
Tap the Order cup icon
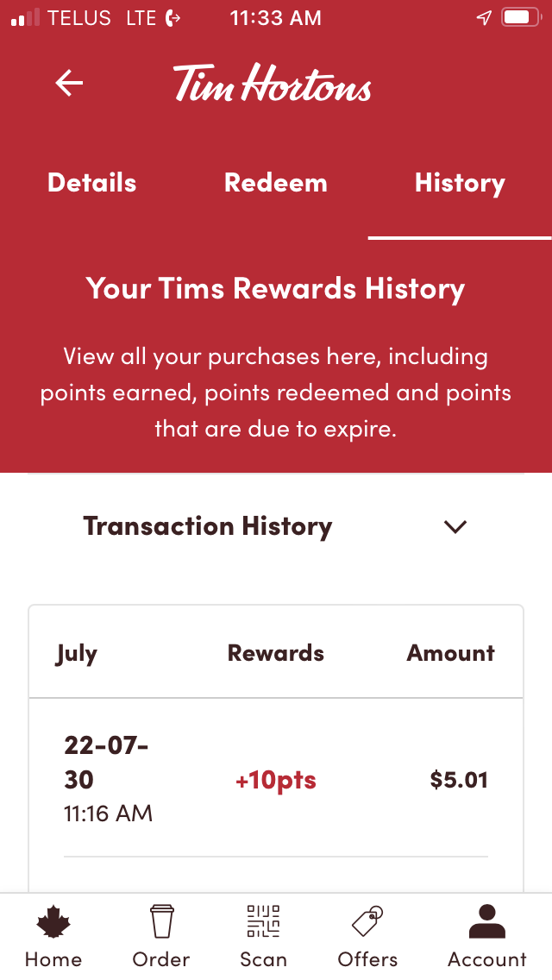[161, 922]
